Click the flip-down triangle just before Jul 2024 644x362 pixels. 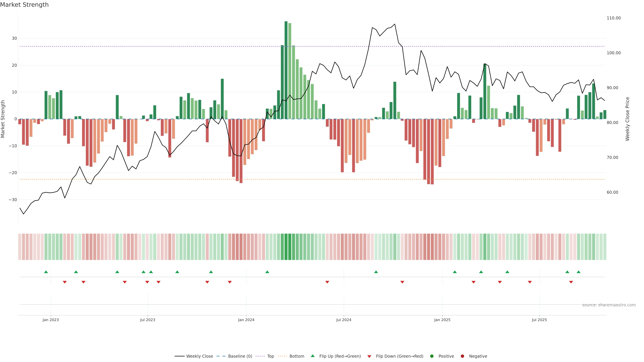[327, 282]
